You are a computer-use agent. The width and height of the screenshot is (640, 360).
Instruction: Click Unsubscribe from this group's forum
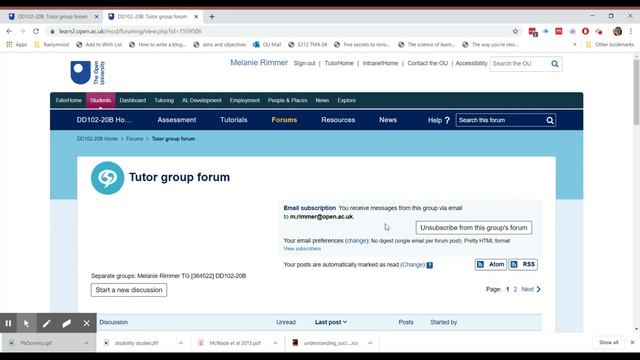pos(473,228)
